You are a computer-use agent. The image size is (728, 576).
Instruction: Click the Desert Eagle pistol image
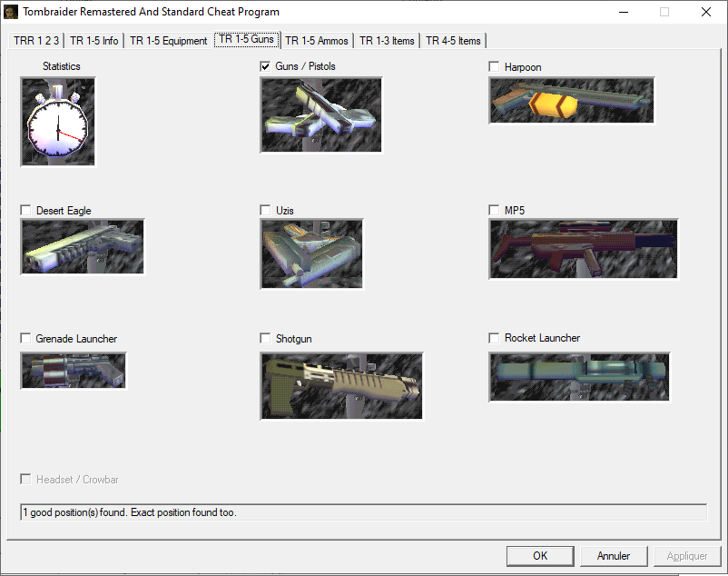coord(83,246)
